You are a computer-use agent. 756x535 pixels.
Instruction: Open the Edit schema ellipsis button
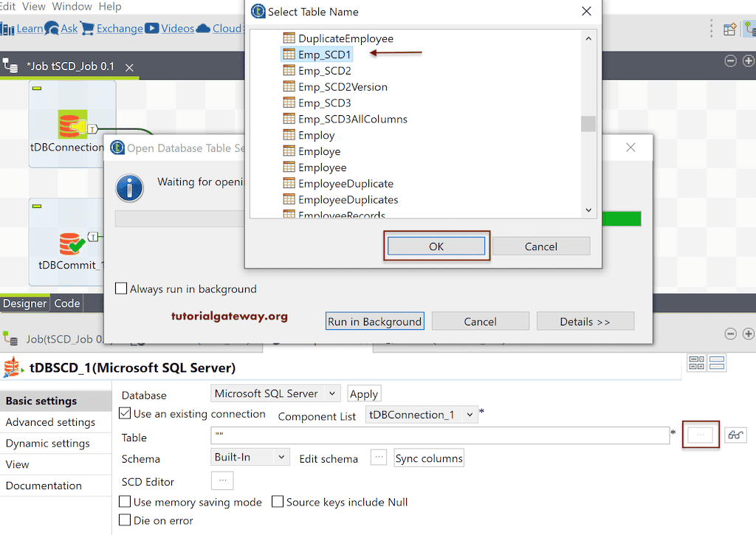(378, 458)
